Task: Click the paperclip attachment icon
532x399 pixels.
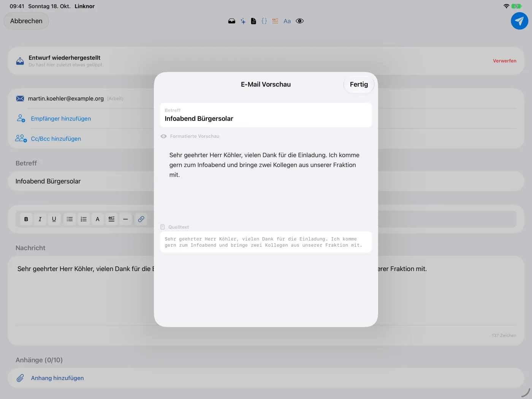Action: 20,378
